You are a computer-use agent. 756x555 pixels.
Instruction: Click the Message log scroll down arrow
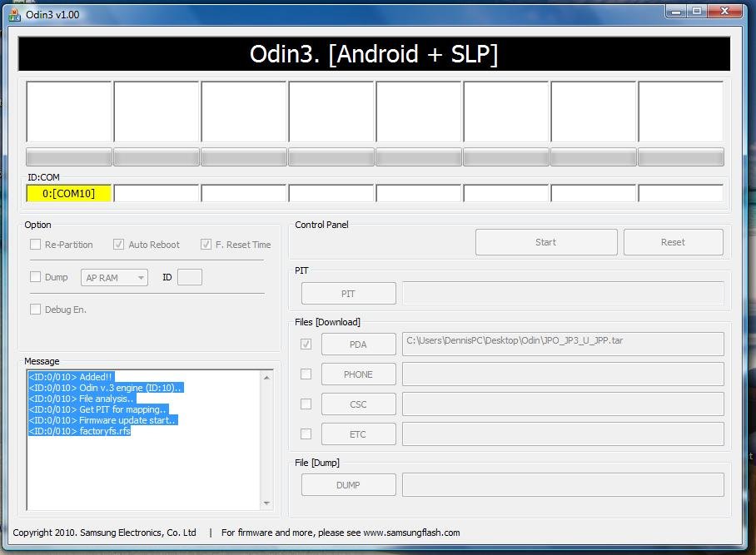click(x=266, y=503)
